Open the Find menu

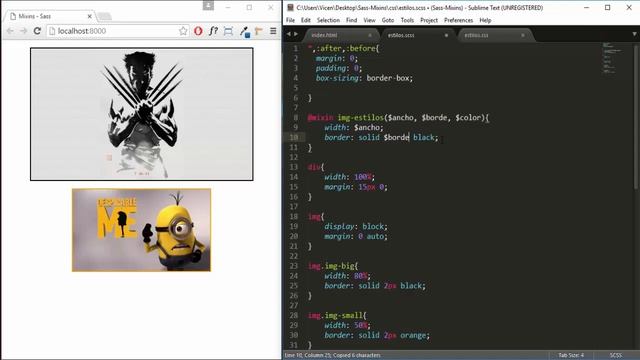pyautogui.click(x=351, y=20)
